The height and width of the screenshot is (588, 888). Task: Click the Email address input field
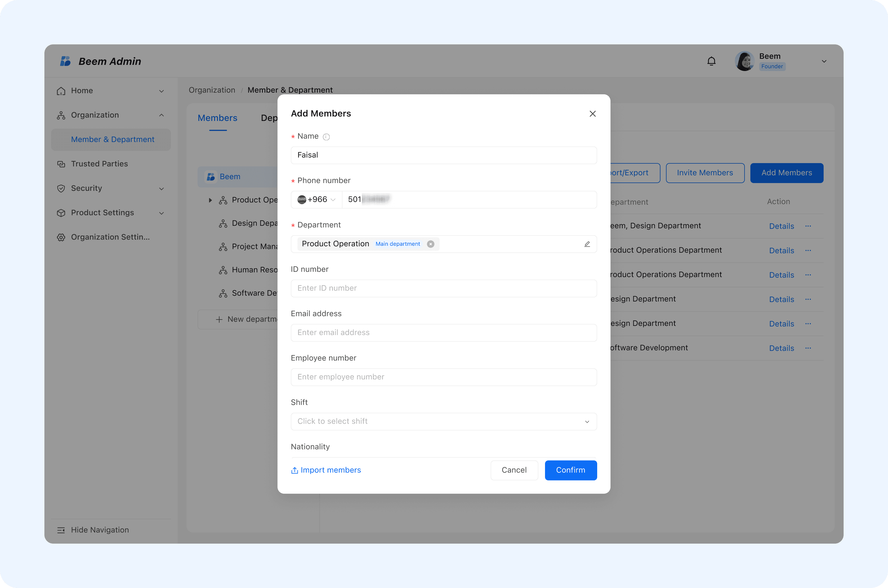click(x=443, y=333)
